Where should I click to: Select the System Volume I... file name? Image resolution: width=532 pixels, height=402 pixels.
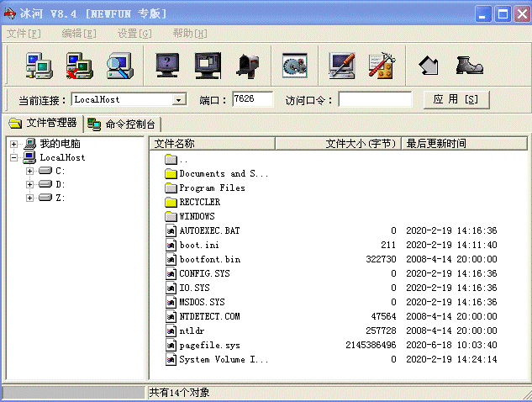(224, 359)
